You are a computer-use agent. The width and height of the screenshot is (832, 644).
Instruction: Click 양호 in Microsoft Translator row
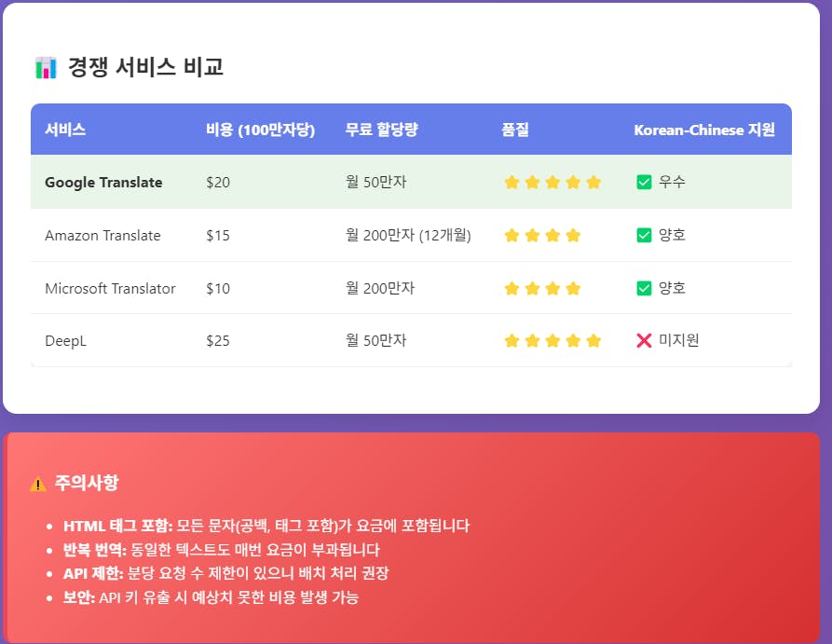[672, 288]
